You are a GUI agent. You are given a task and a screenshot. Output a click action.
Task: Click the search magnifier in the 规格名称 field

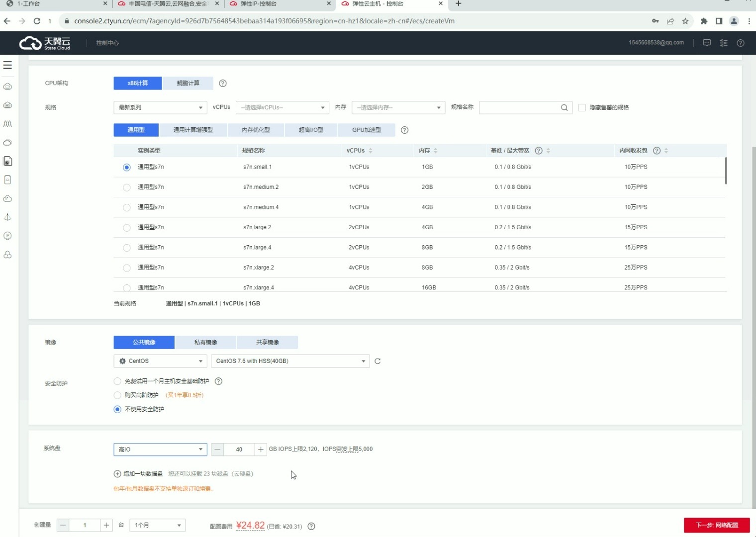pyautogui.click(x=564, y=107)
